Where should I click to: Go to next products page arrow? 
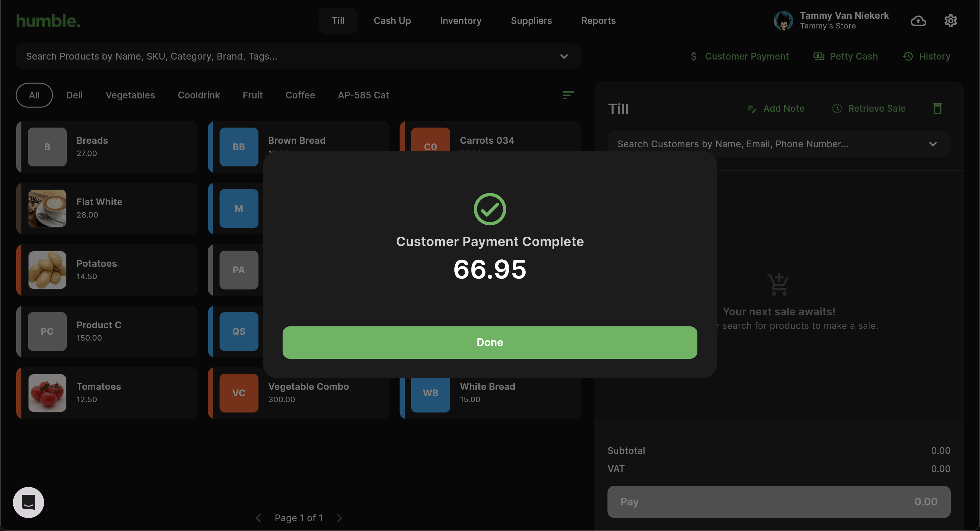(339, 518)
